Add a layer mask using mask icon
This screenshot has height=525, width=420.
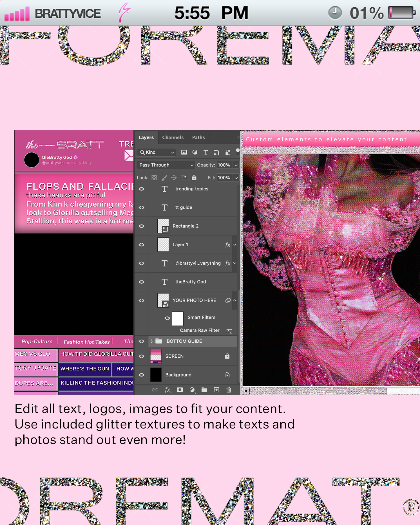[180, 390]
